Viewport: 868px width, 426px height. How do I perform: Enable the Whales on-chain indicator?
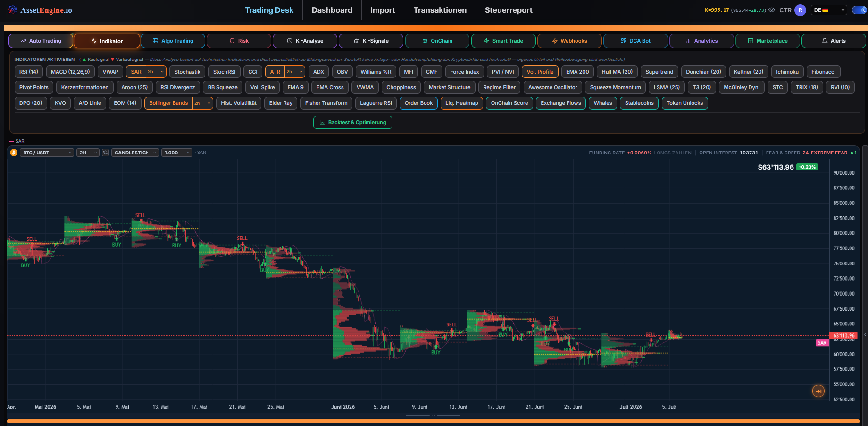603,103
